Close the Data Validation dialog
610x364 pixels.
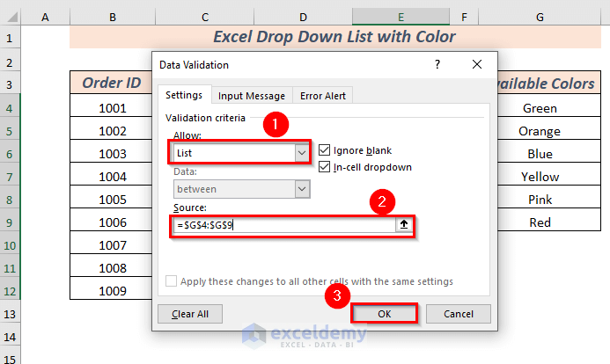coord(477,64)
